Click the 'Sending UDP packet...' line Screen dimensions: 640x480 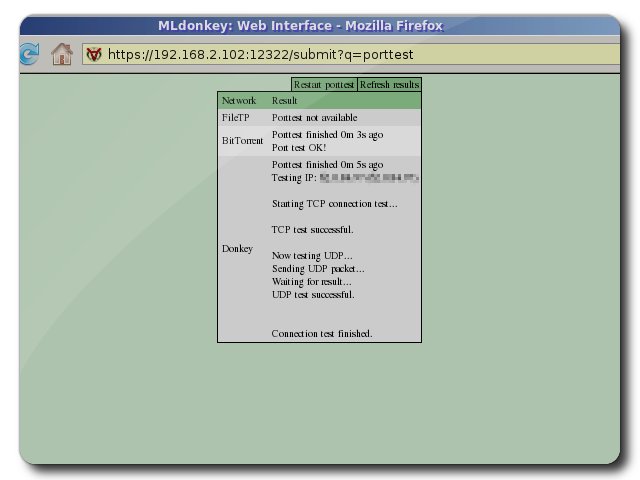tap(318, 269)
